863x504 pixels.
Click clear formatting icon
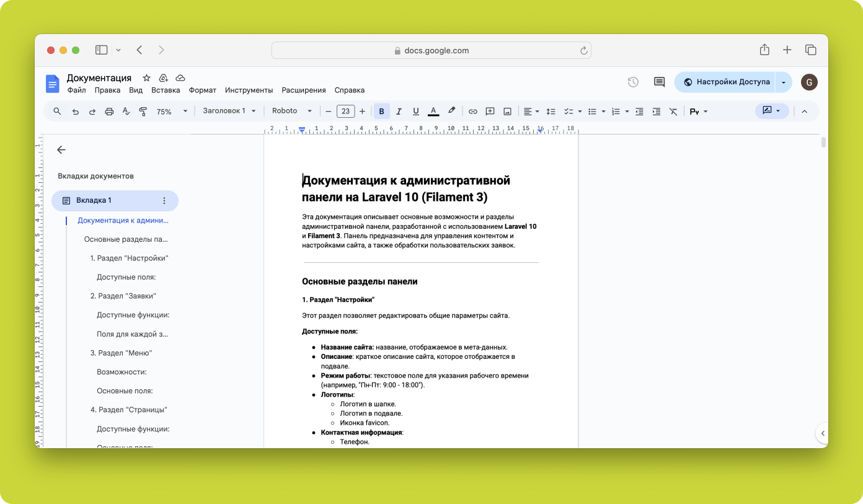coord(673,112)
